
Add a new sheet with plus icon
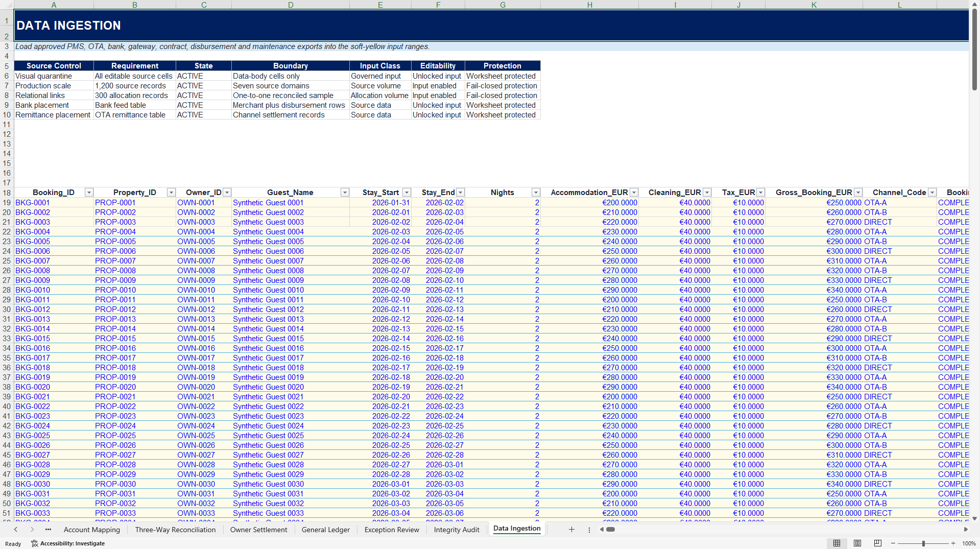click(571, 530)
